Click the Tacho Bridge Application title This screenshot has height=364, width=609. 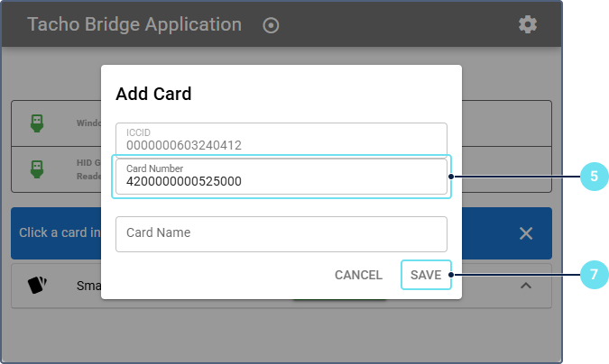coord(134,24)
